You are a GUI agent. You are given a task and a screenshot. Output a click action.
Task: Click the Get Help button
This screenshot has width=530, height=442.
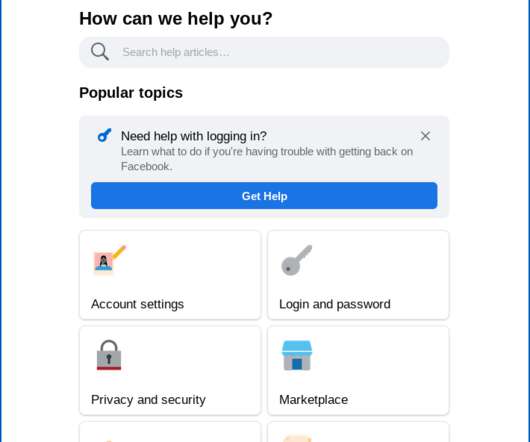(x=264, y=196)
